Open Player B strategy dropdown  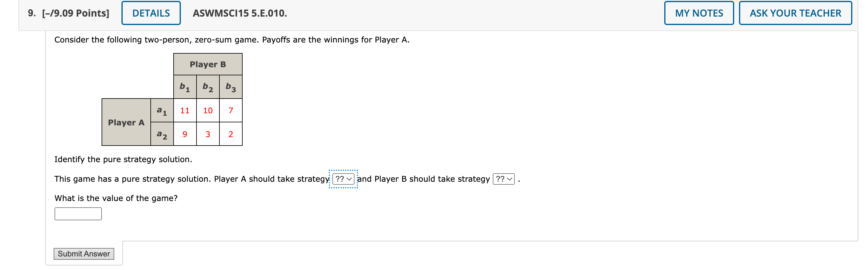coord(503,179)
